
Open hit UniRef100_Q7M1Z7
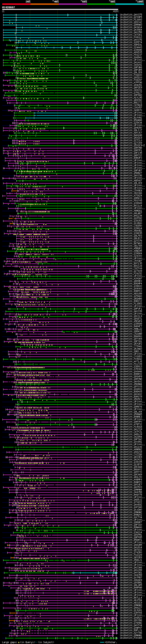[131, 93]
